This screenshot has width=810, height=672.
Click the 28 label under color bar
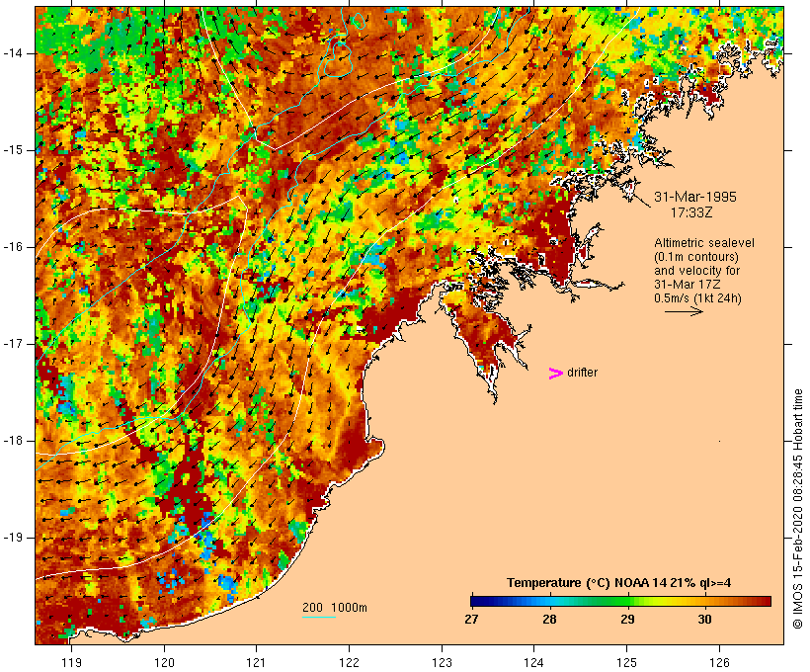click(x=549, y=619)
